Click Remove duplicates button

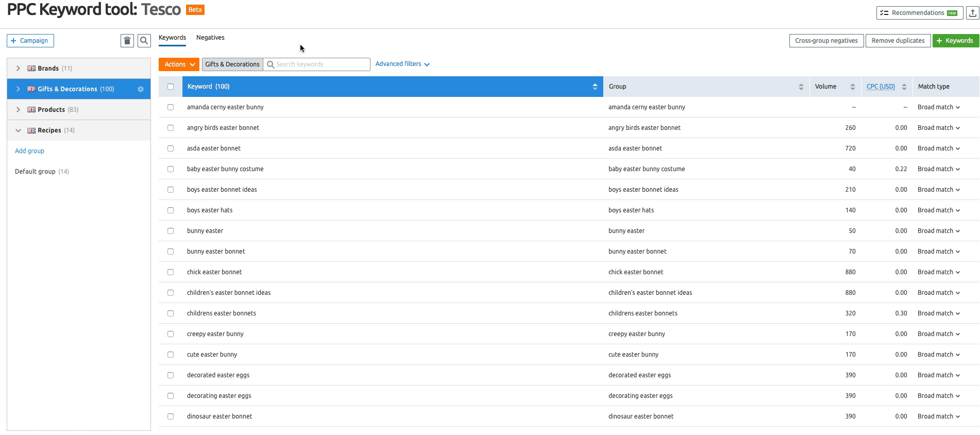click(x=898, y=41)
